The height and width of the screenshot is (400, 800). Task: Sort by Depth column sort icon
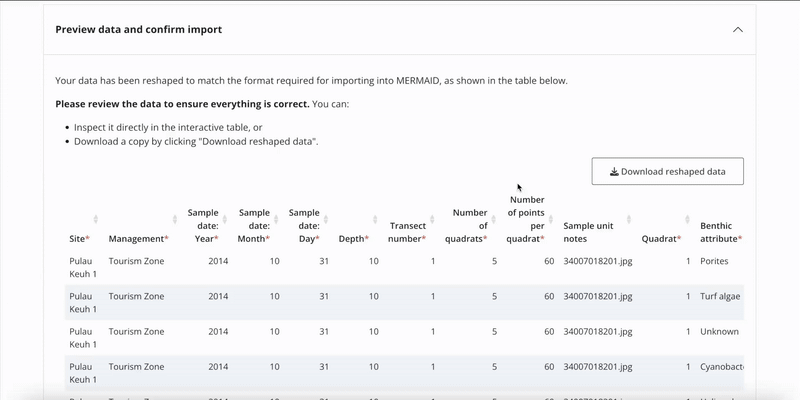click(375, 219)
